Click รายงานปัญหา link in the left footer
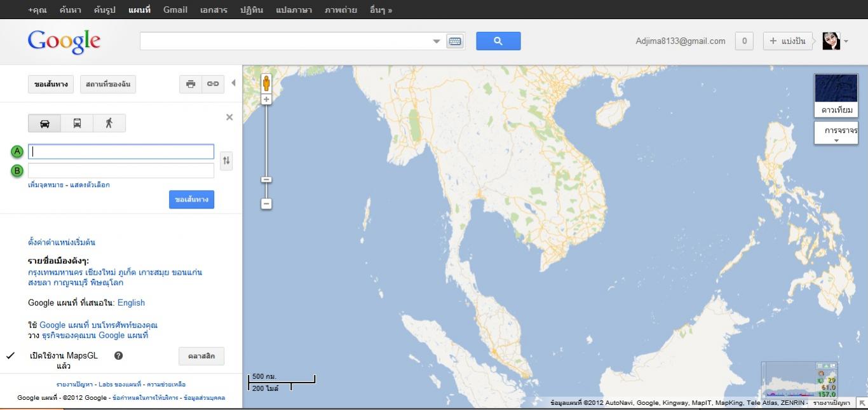 pos(74,385)
